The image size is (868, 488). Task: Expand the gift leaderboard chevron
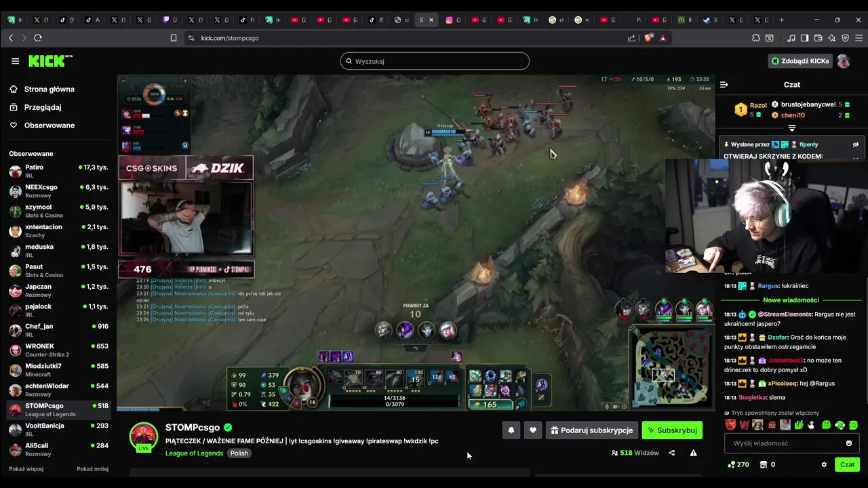tap(791, 128)
